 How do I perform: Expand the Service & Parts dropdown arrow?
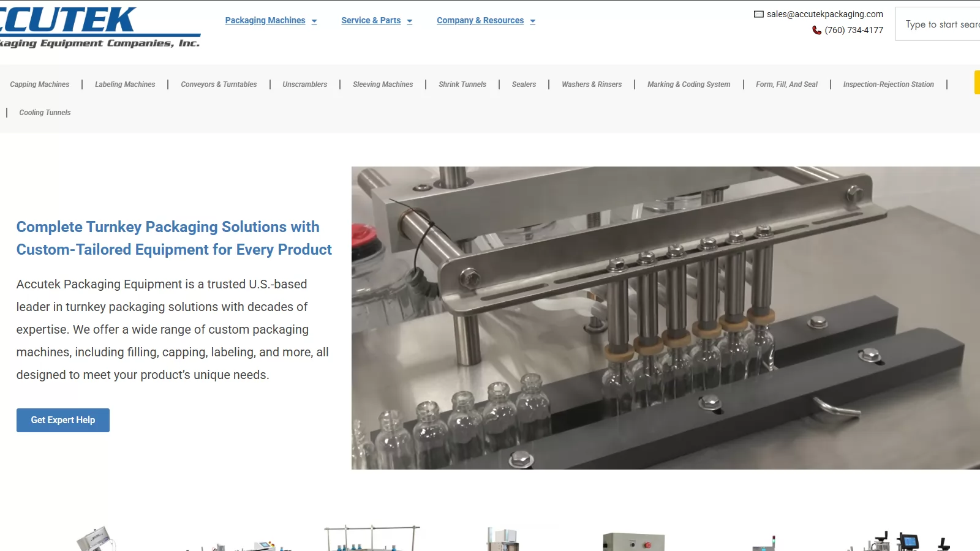coord(410,21)
